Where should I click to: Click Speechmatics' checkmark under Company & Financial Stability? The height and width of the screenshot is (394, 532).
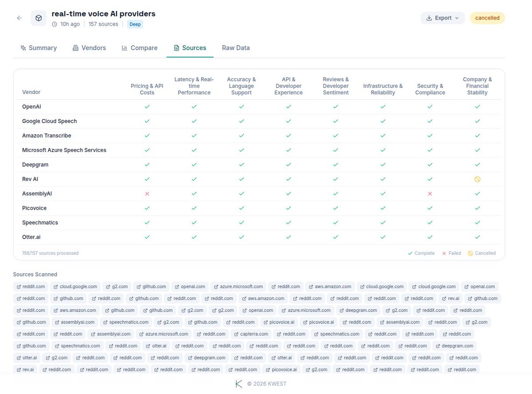477,222
